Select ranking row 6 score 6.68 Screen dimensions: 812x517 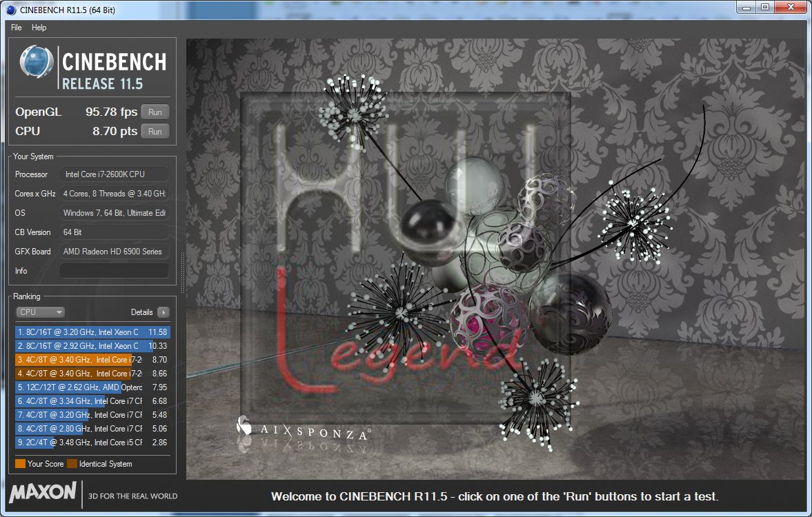tap(92, 401)
